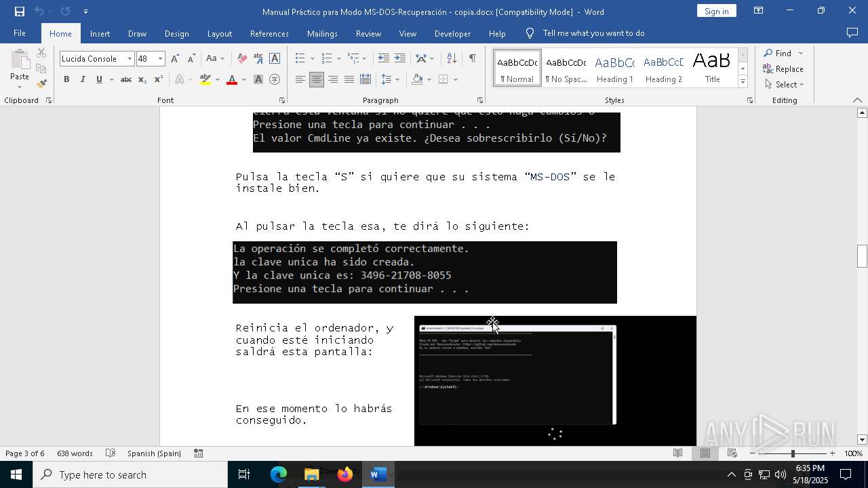Apply subscript formatting

click(x=142, y=79)
